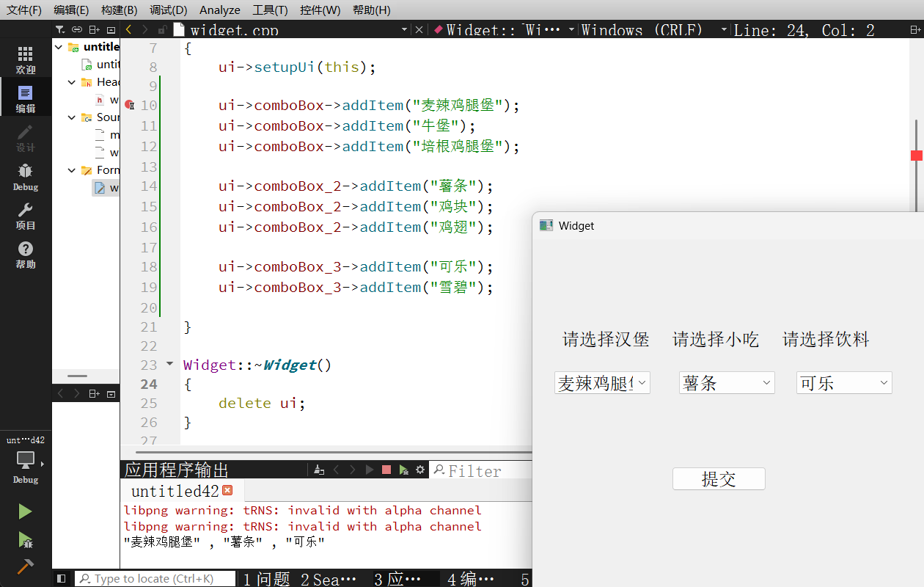Screen dimensions: 924x587
Task: Select the header file under Headers
Action: click(x=107, y=100)
